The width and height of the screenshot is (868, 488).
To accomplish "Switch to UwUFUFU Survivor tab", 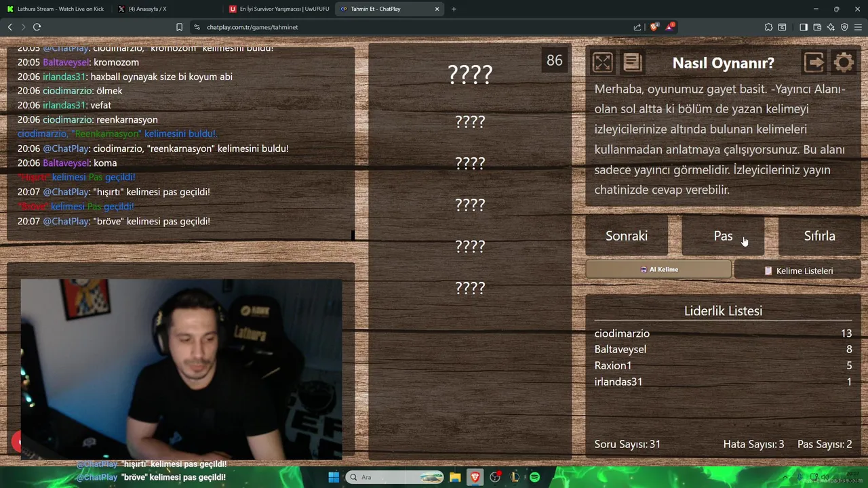I will click(279, 9).
